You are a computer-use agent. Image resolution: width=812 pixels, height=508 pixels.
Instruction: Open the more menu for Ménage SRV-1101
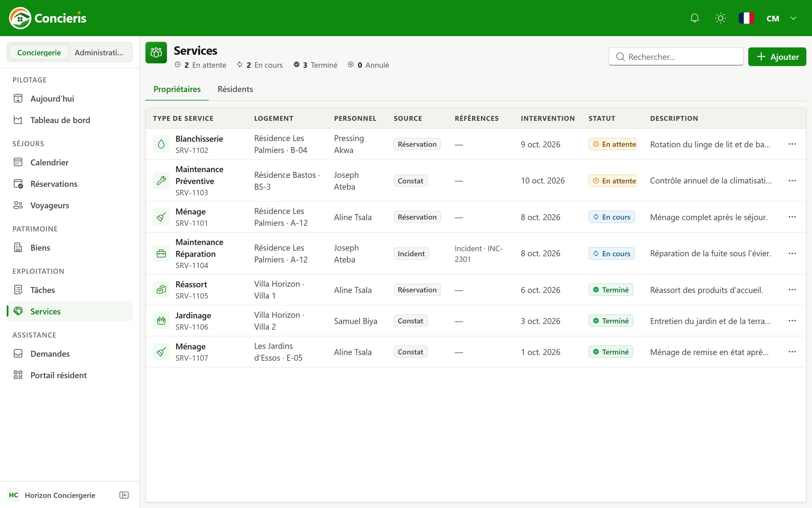[x=792, y=217]
